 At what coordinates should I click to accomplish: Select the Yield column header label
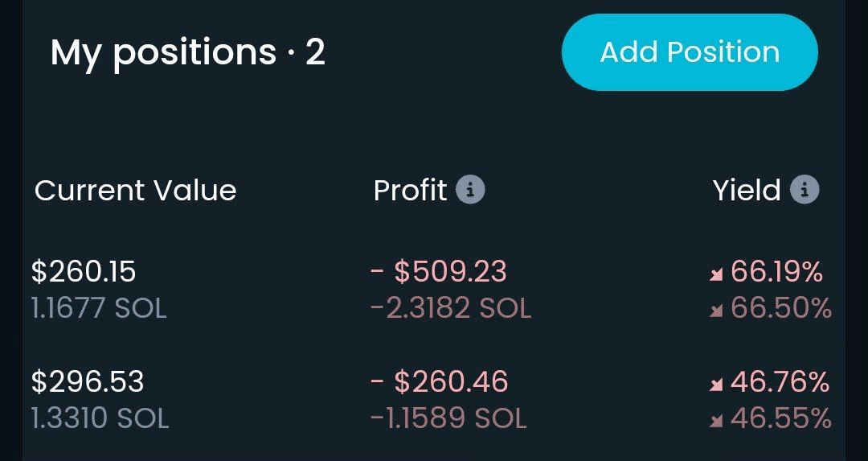[x=747, y=190]
